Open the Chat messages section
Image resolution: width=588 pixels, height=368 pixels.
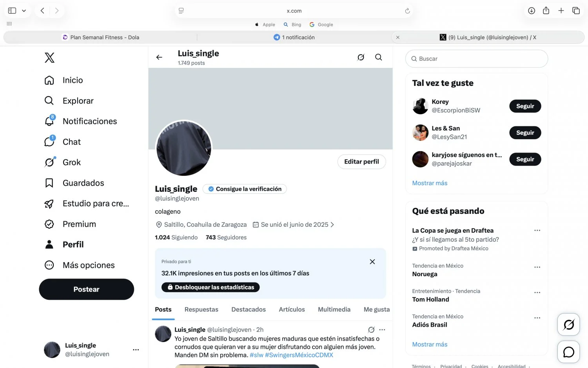pyautogui.click(x=63, y=142)
